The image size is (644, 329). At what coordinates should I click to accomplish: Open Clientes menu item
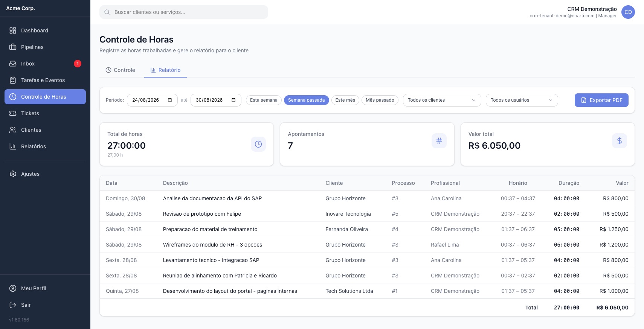[45, 130]
